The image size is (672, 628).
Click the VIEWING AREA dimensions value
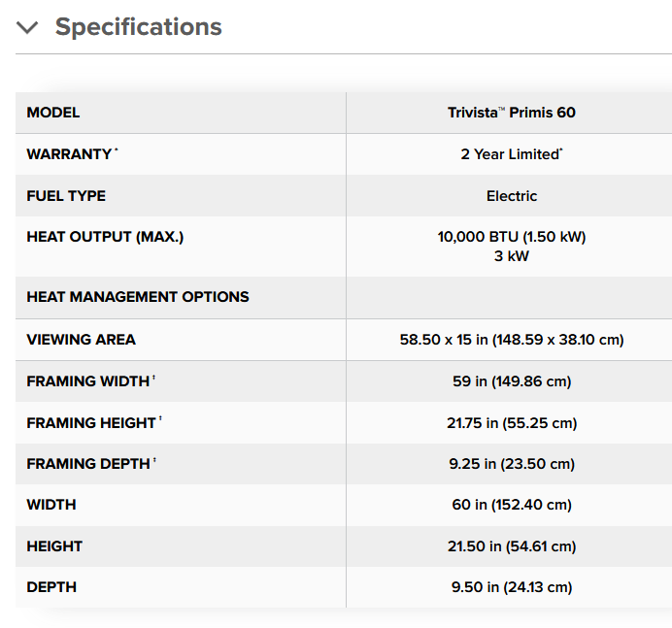tap(511, 340)
